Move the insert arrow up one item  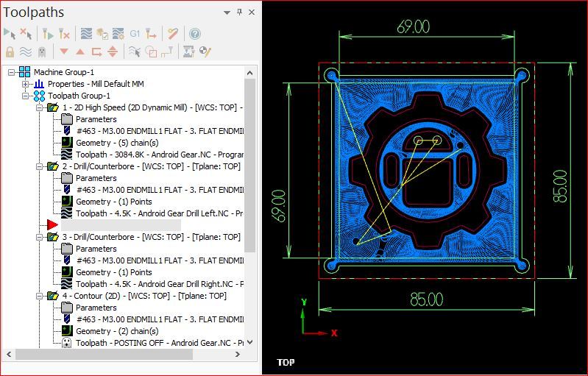click(80, 52)
